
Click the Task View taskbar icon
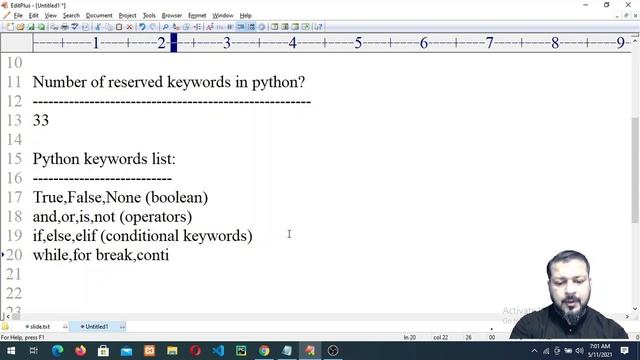tap(34, 351)
